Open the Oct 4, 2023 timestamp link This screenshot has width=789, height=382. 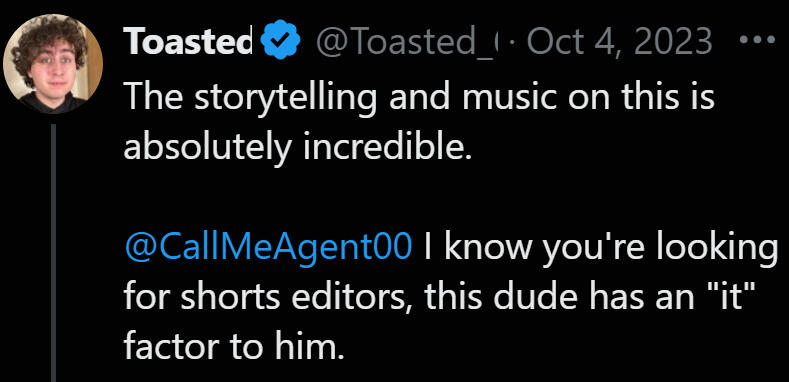[x=619, y=41]
